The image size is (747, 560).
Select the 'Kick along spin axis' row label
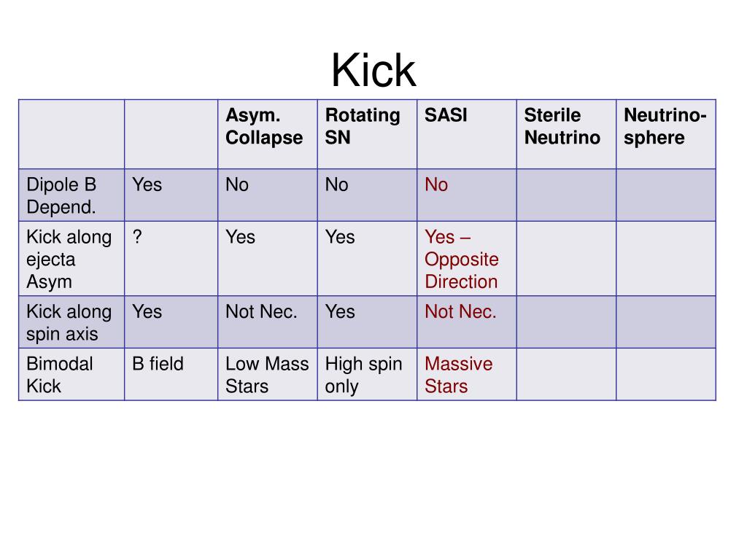coord(71,322)
